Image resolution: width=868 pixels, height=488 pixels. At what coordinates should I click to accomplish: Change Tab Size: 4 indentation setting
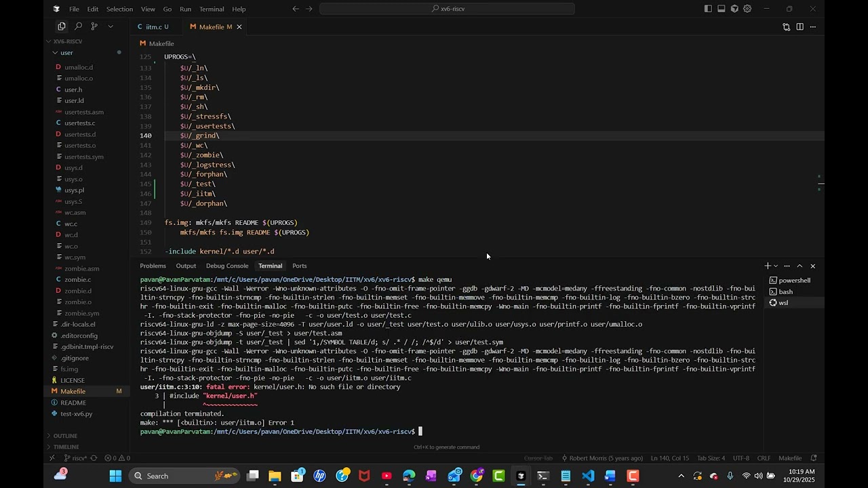click(711, 458)
